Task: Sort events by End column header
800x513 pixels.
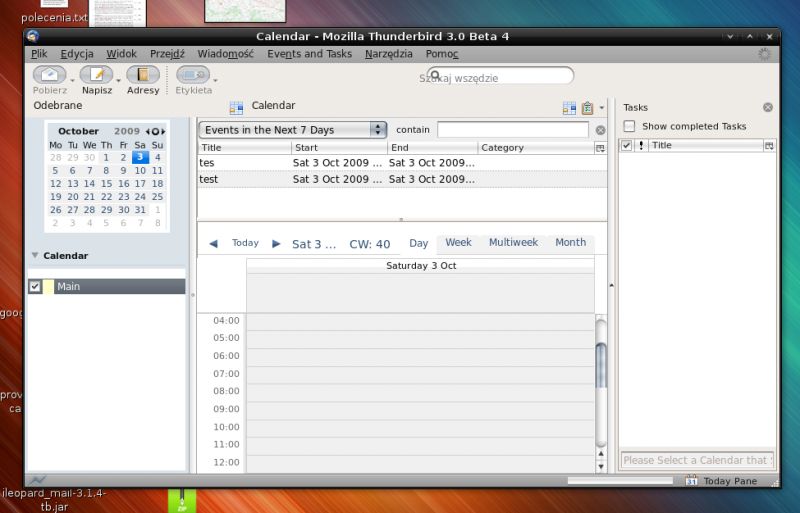Action: tap(433, 148)
